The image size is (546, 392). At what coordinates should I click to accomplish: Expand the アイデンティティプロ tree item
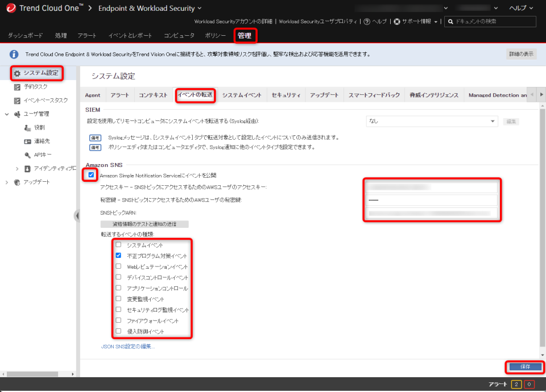17,168
